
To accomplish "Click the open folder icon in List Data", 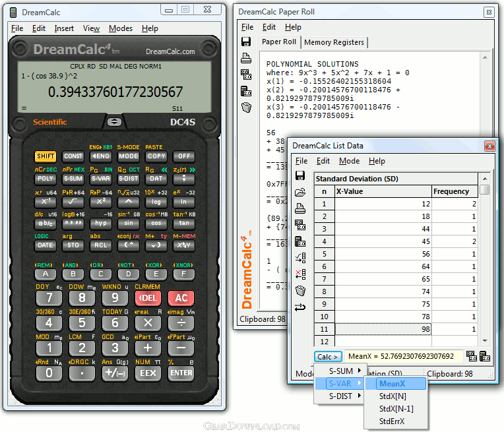I will pos(300,192).
